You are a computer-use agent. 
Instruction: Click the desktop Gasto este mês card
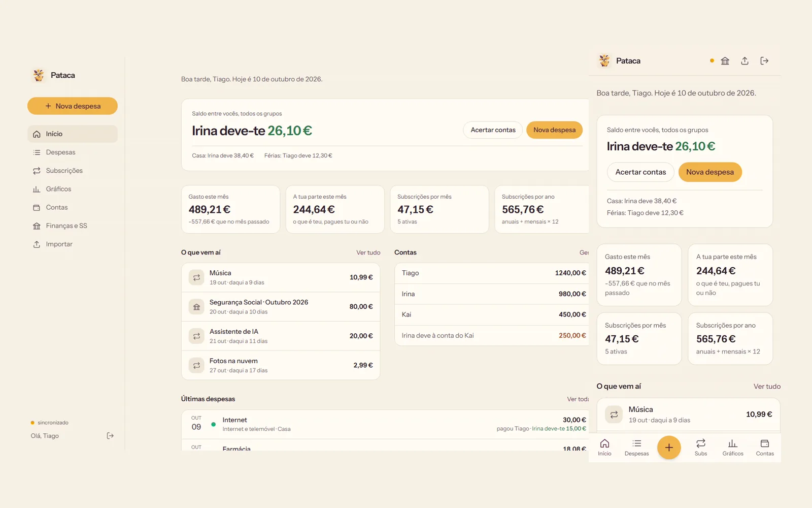click(x=231, y=209)
